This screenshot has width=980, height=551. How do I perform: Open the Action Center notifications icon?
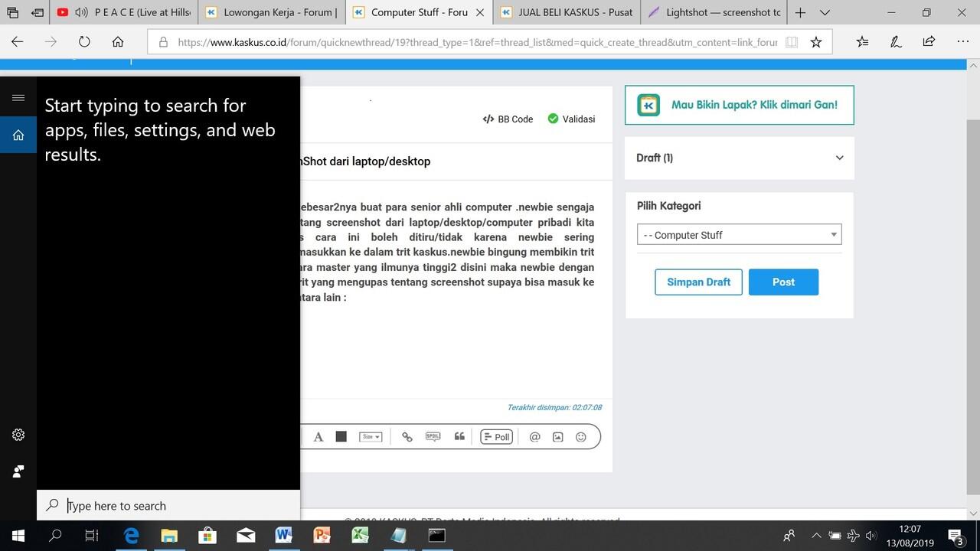pyautogui.click(x=956, y=536)
